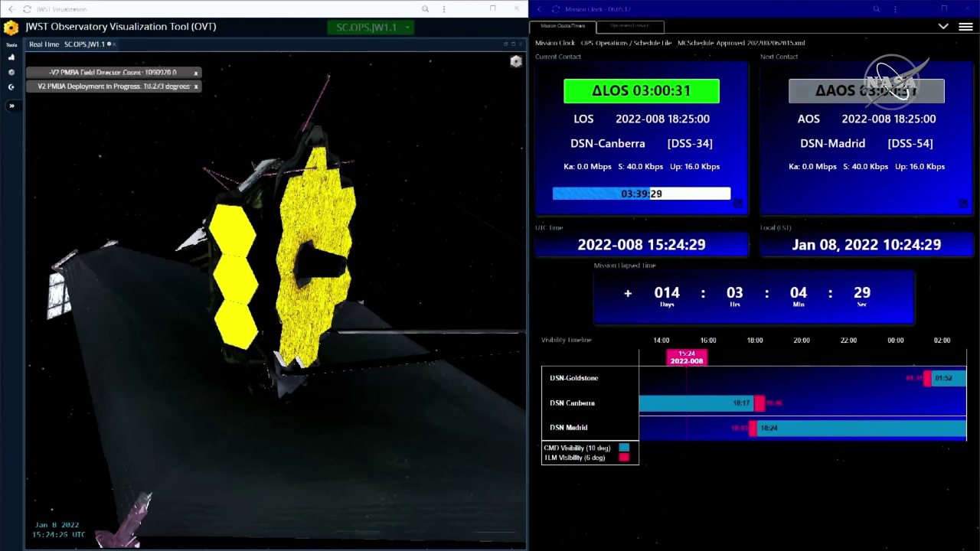980x551 pixels.
Task: Click the green ΔLOS countdown button
Action: pos(641,90)
